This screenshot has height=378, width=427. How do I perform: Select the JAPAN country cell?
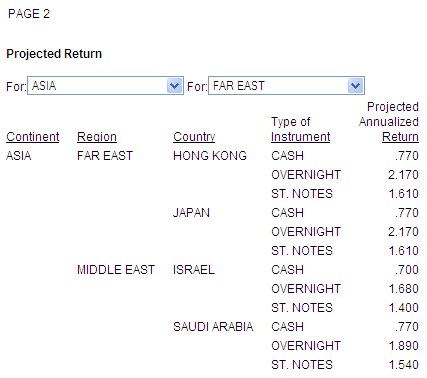(191, 213)
